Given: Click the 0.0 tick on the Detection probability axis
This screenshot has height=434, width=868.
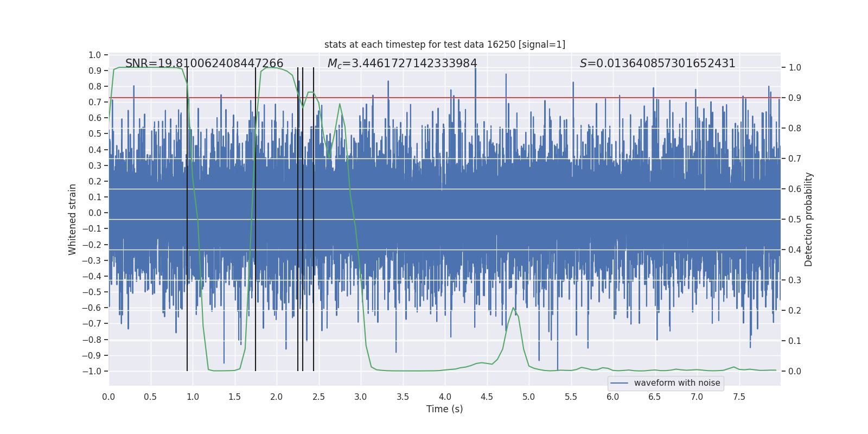Looking at the screenshot, I should [x=795, y=371].
